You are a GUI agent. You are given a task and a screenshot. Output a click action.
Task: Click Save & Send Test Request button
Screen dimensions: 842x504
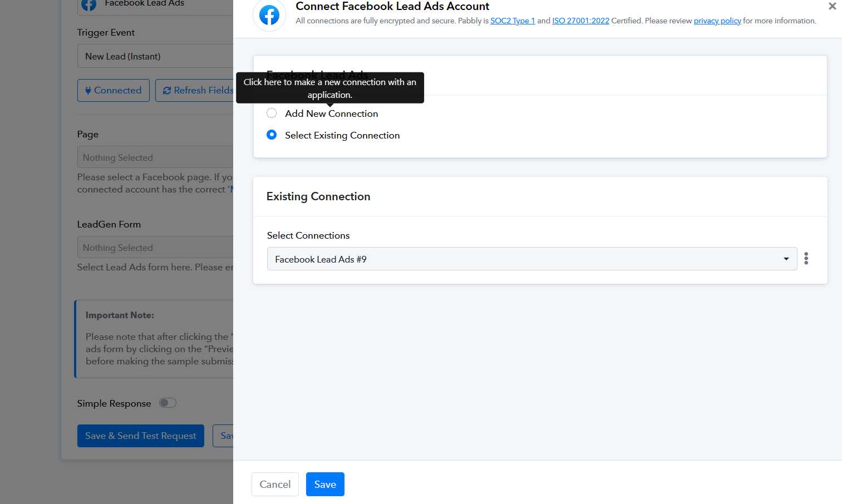click(x=141, y=436)
